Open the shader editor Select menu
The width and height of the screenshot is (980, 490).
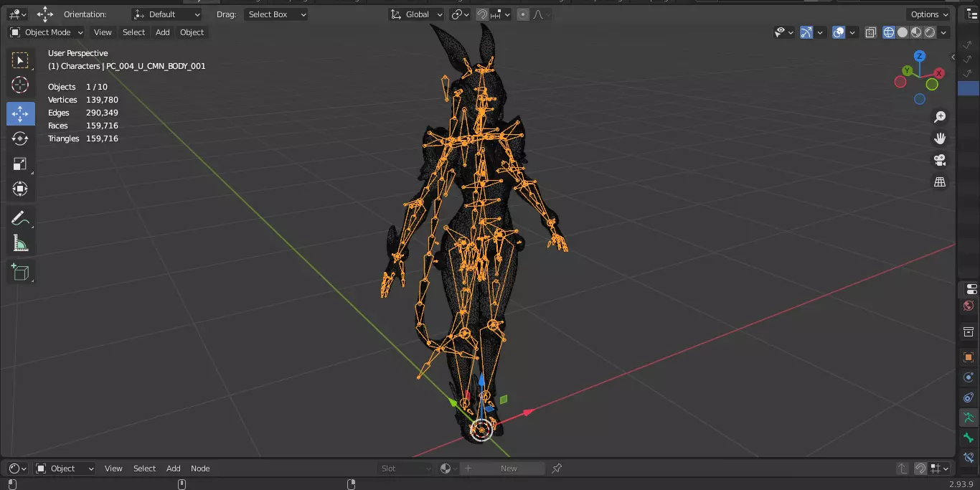click(x=144, y=468)
